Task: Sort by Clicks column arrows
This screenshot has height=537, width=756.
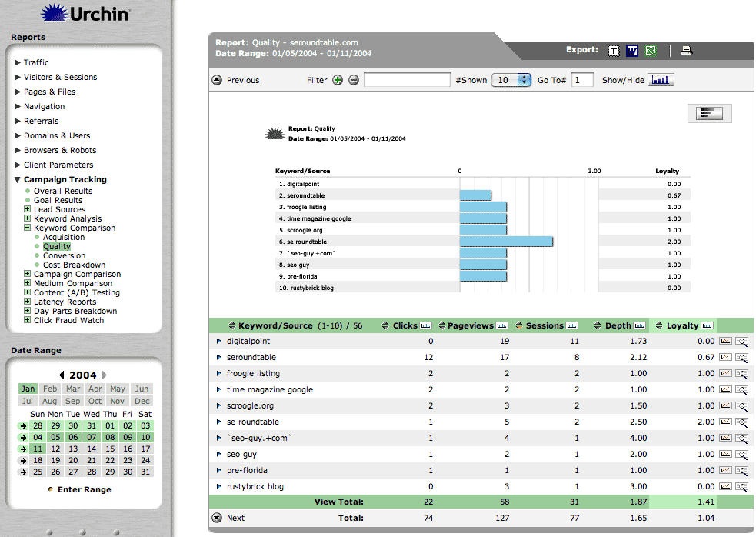Action: tap(385, 325)
